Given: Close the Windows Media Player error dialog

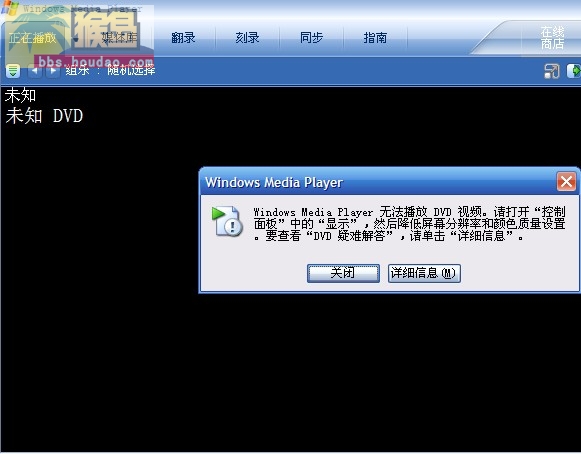Looking at the screenshot, I should (x=567, y=182).
